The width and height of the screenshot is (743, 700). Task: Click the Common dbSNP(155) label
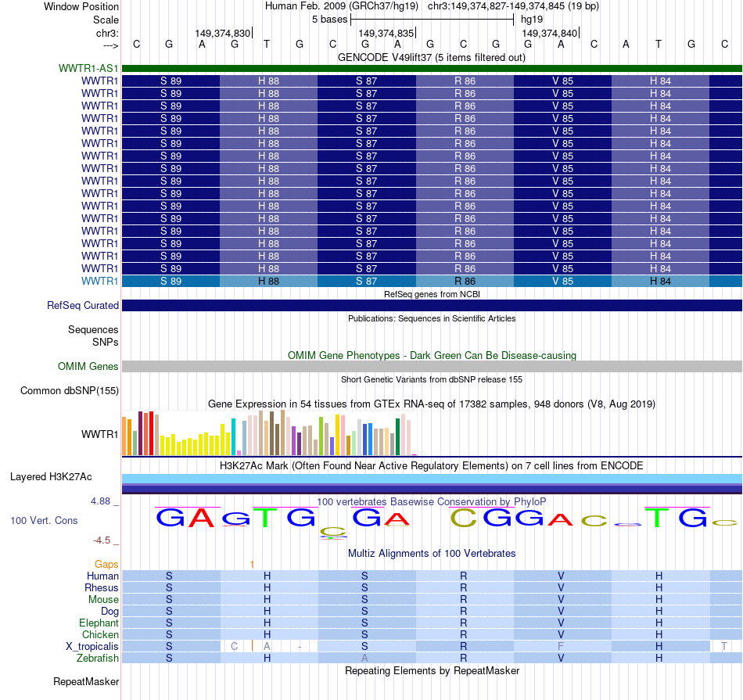click(70, 390)
